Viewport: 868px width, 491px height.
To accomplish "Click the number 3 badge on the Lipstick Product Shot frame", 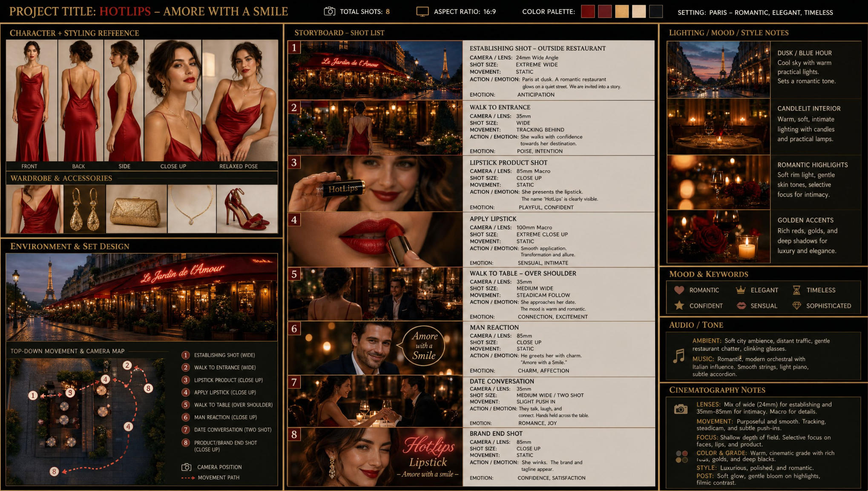I will (294, 162).
